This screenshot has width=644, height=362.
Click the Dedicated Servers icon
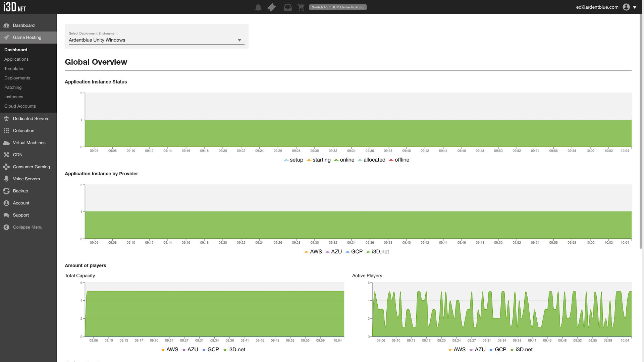tap(6, 119)
